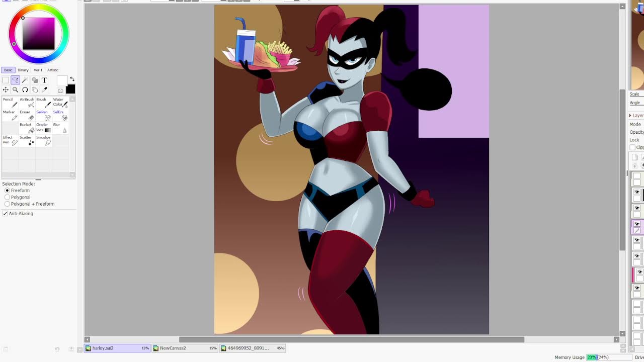This screenshot has width=644, height=362.
Task: Click the tool list scroll up arrow
Action: [72, 99]
